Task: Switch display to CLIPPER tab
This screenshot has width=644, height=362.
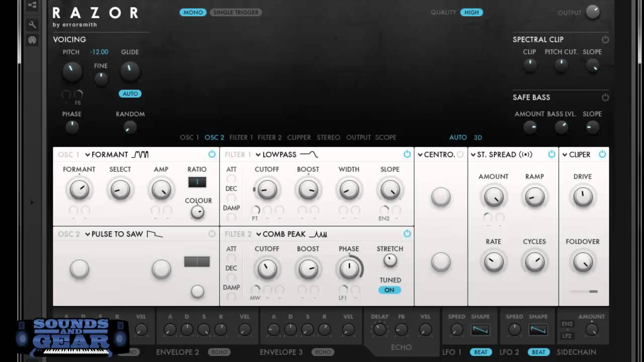Action: [299, 137]
